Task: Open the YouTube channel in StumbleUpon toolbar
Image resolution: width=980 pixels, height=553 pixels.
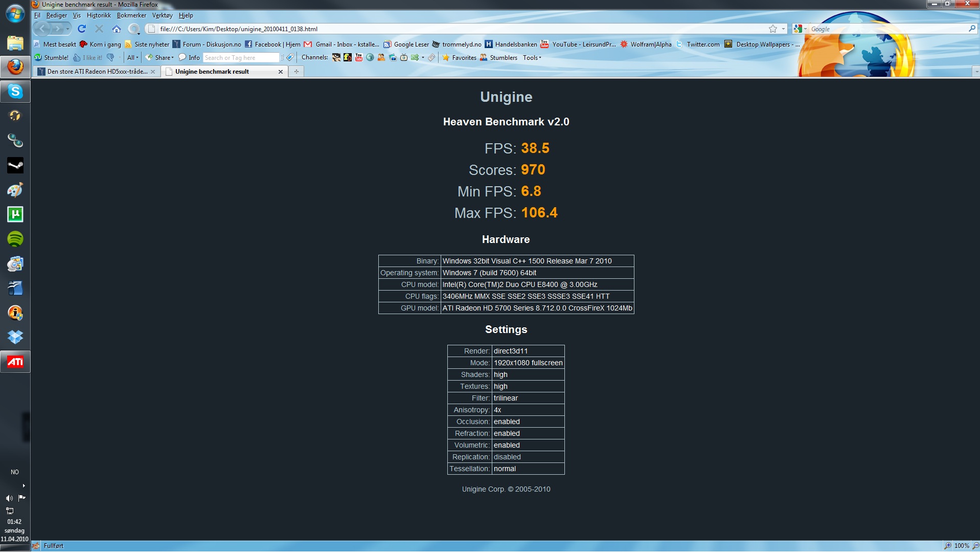Action: [x=359, y=58]
